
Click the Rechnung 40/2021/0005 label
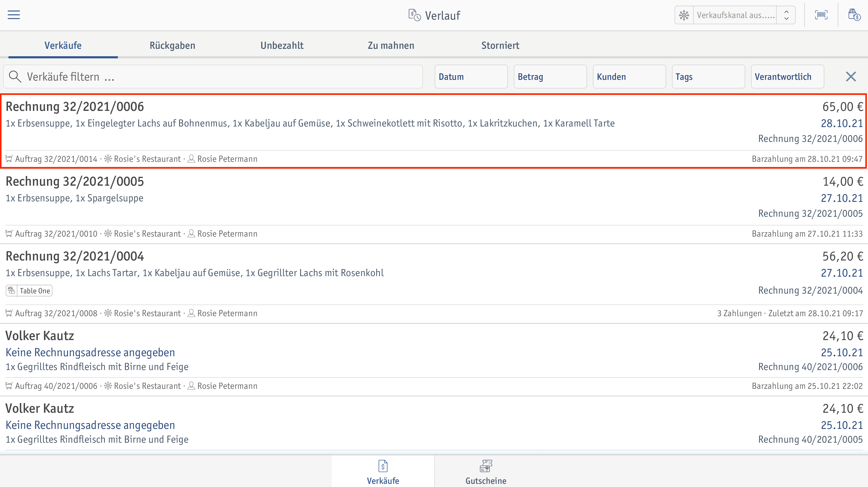[810, 440]
